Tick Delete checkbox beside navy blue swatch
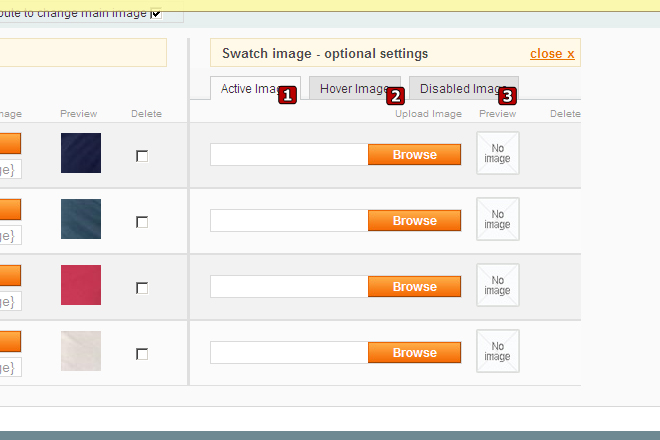Screen dimensions: 660x440 point(142,155)
